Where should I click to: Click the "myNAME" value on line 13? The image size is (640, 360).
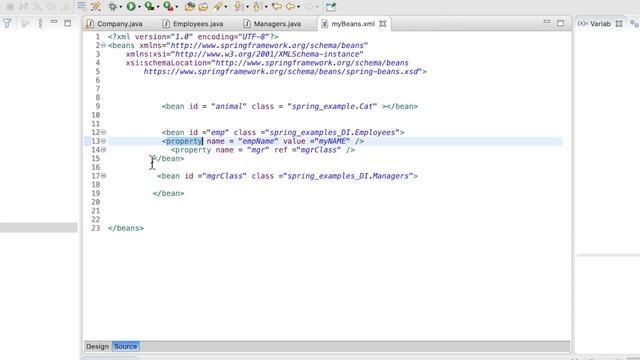point(331,141)
